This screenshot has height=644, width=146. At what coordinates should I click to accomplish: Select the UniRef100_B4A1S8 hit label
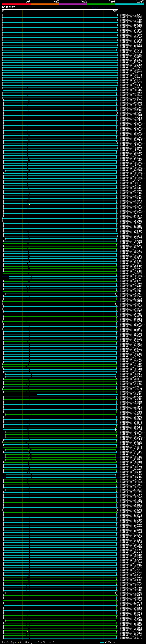point(131,344)
